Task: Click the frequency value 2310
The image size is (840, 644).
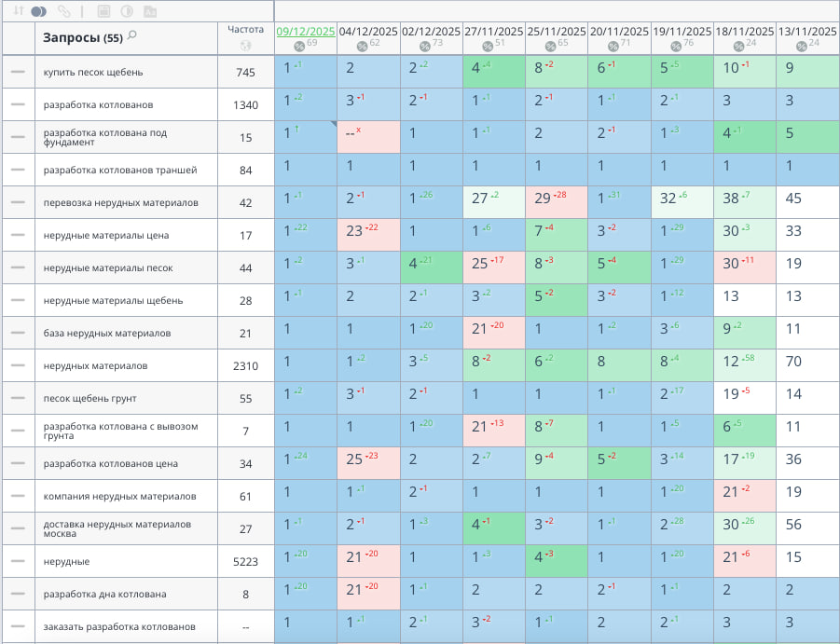Action: pos(246,365)
